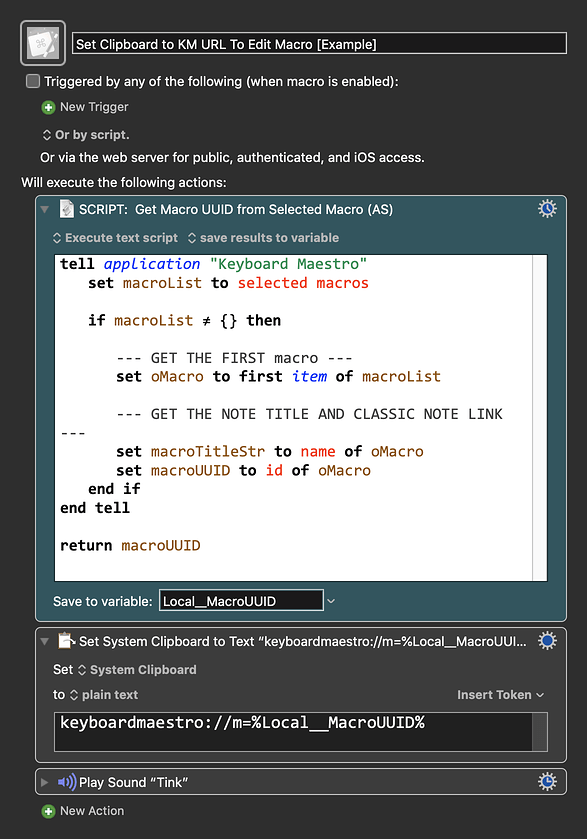Click inside the AppleScript text editor
The width and height of the screenshot is (587, 839).
click(x=293, y=417)
